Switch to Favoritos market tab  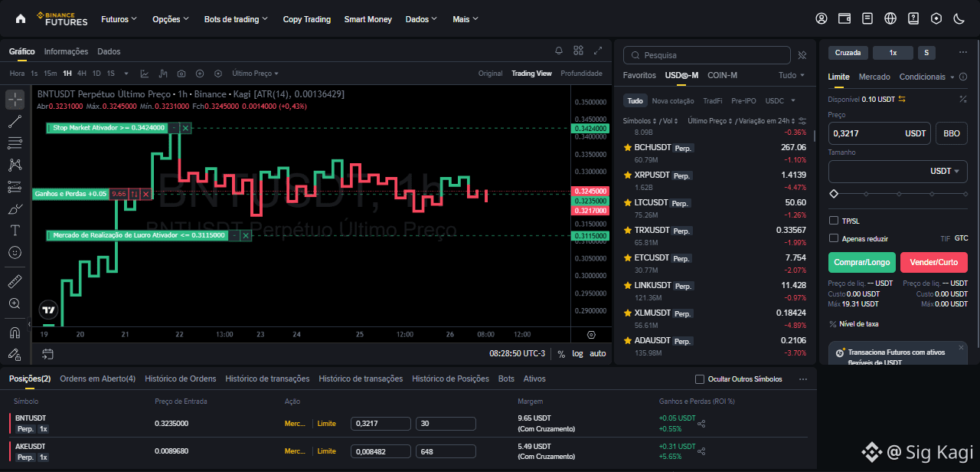tap(639, 75)
